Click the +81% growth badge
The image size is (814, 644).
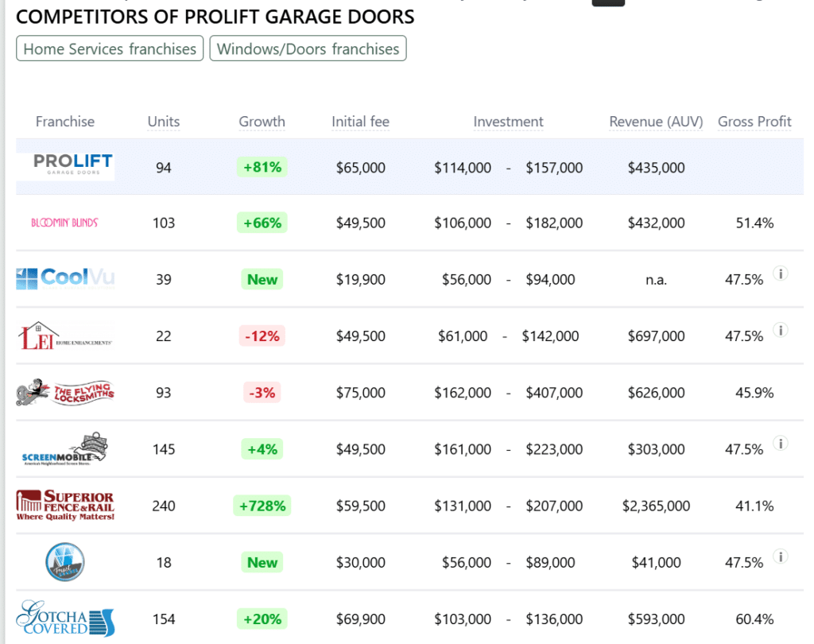pos(262,167)
